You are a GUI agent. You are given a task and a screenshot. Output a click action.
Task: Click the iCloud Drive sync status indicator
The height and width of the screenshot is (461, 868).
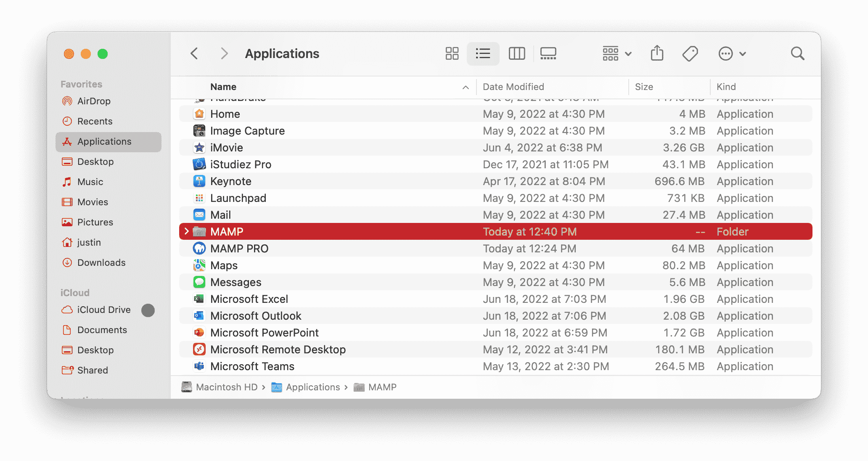tap(148, 310)
